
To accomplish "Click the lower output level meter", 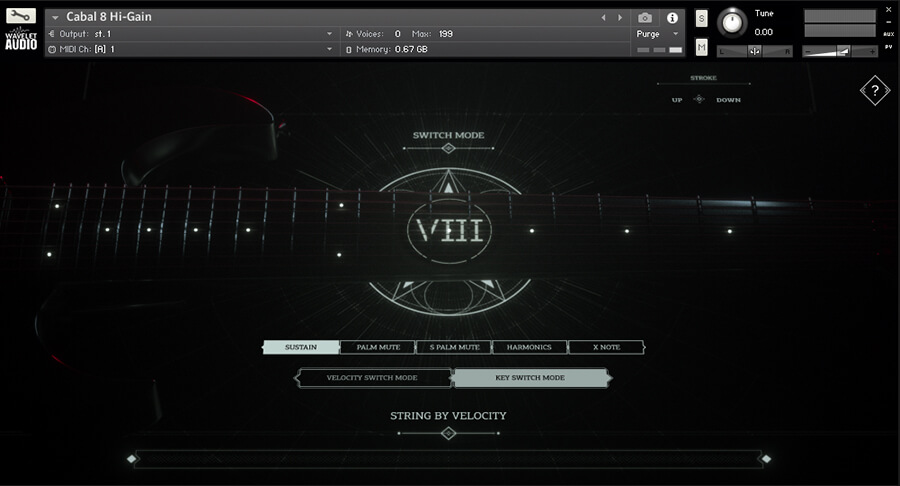I will click(x=840, y=30).
